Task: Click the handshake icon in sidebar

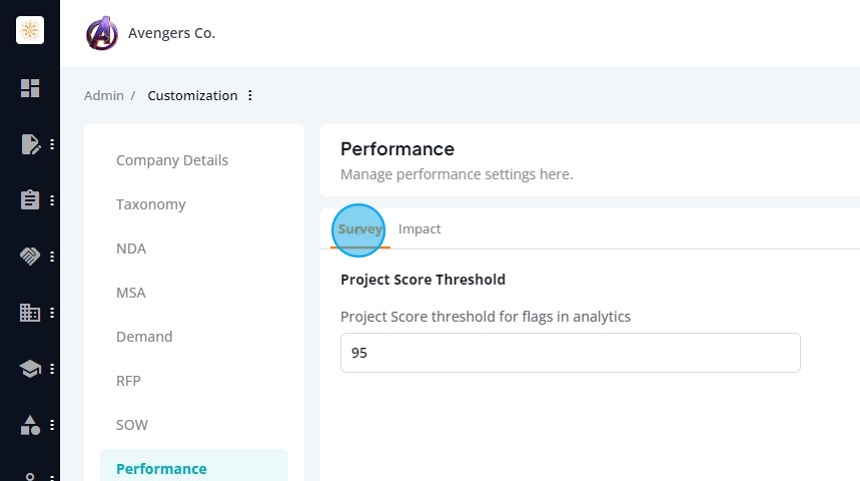Action: [30, 256]
